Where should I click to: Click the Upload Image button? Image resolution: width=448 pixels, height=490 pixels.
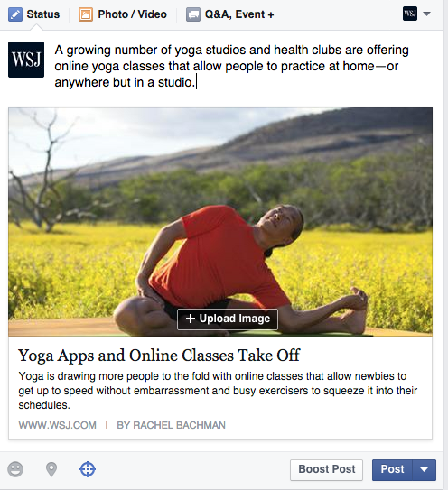click(228, 319)
